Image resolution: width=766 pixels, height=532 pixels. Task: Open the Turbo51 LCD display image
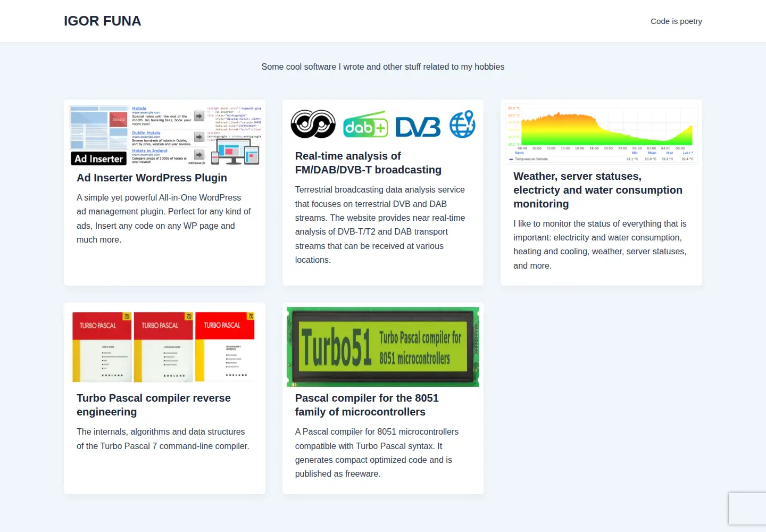383,347
